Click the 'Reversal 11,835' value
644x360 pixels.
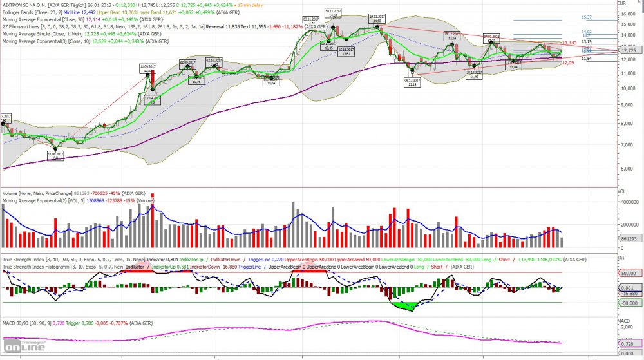pos(223,26)
